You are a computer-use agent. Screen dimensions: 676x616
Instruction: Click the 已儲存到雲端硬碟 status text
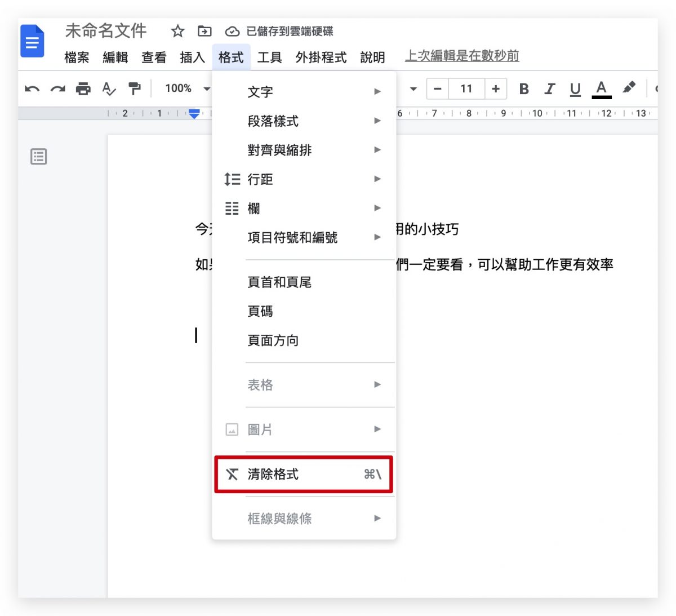tap(290, 32)
